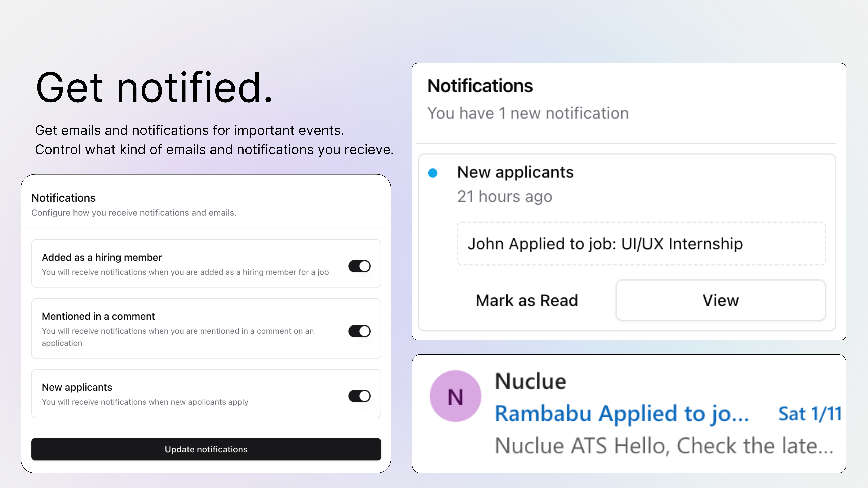Click 'Nuclue ATS Hello, Check the late...' preview
Image resolution: width=868 pixels, height=488 pixels.
pos(664,446)
